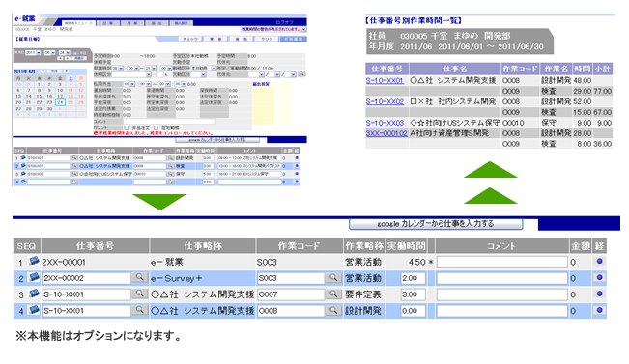The image size is (629, 364).
Task: Click the ログオフ link
Action: (284, 22)
